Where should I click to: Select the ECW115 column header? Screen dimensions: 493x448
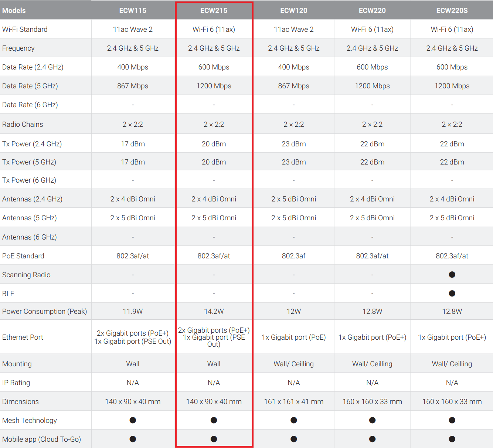(133, 10)
